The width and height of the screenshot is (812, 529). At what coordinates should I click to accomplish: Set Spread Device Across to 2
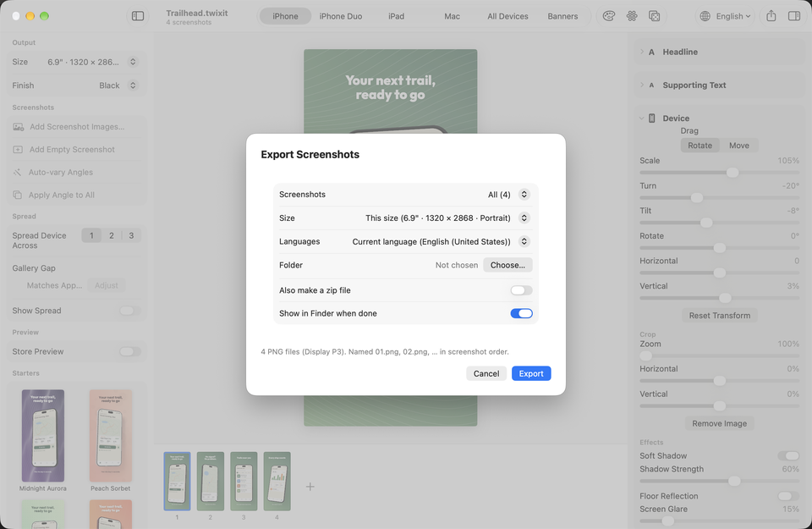click(x=112, y=235)
